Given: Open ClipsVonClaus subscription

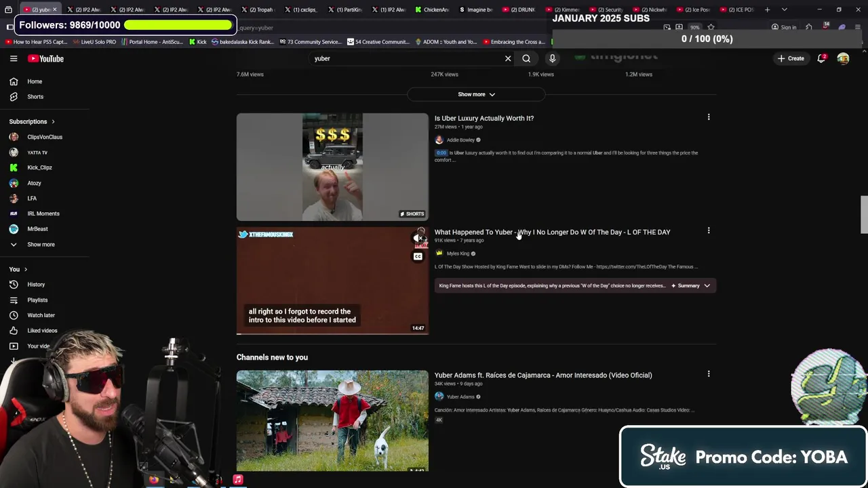Looking at the screenshot, I should (45, 137).
